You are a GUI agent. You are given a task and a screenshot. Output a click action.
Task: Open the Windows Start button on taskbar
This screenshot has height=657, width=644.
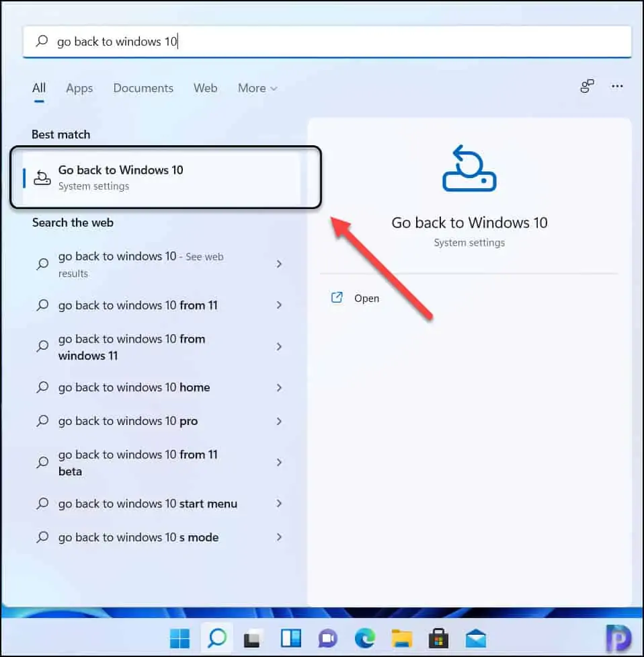pos(179,639)
